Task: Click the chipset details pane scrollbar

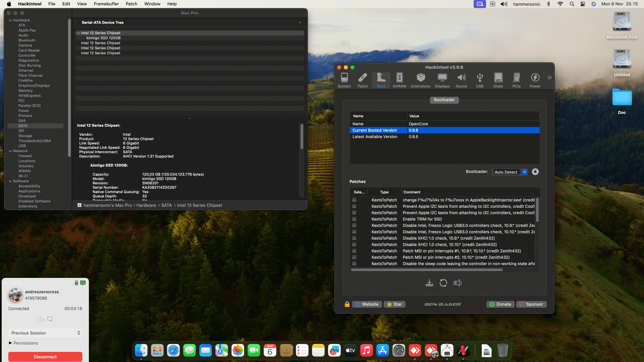Action: (x=302, y=137)
